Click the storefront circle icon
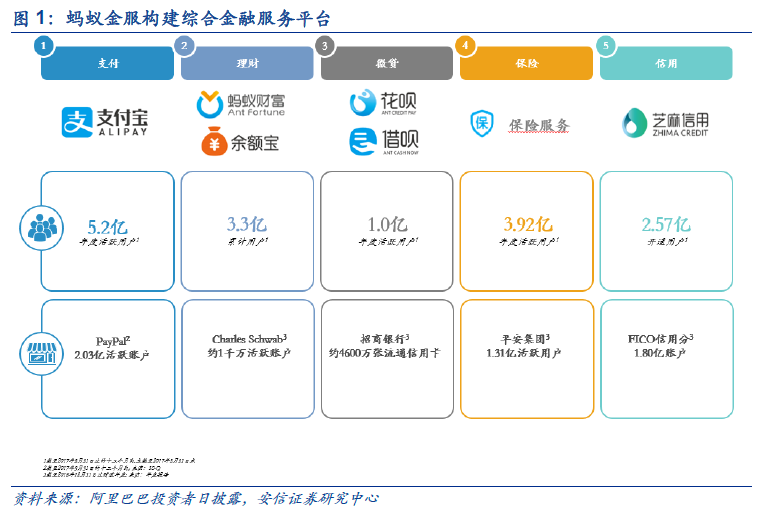The width and height of the screenshot is (766, 519). (42, 353)
